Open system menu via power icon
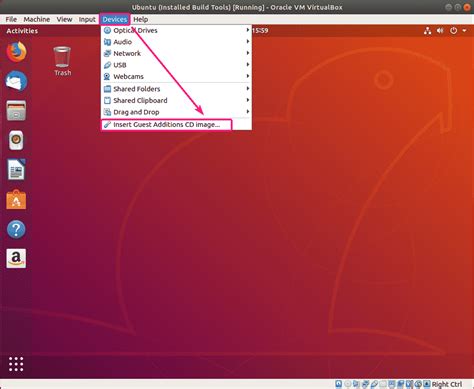The image size is (474, 389). tap(453, 31)
